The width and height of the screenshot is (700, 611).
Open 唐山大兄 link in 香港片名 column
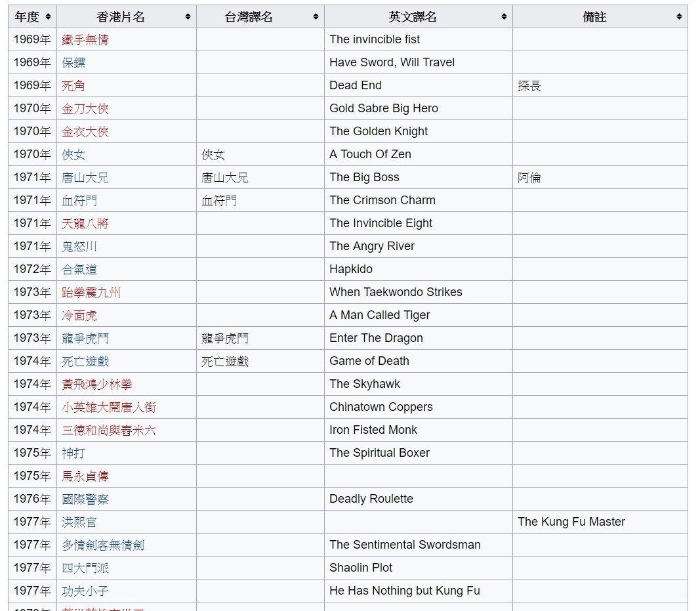pos(85,178)
